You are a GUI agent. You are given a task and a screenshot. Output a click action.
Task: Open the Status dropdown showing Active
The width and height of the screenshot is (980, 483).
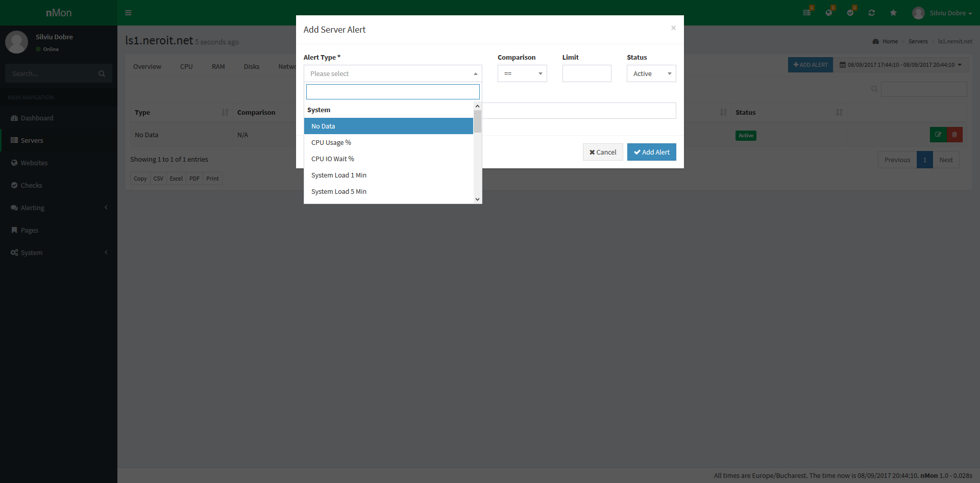click(x=651, y=73)
